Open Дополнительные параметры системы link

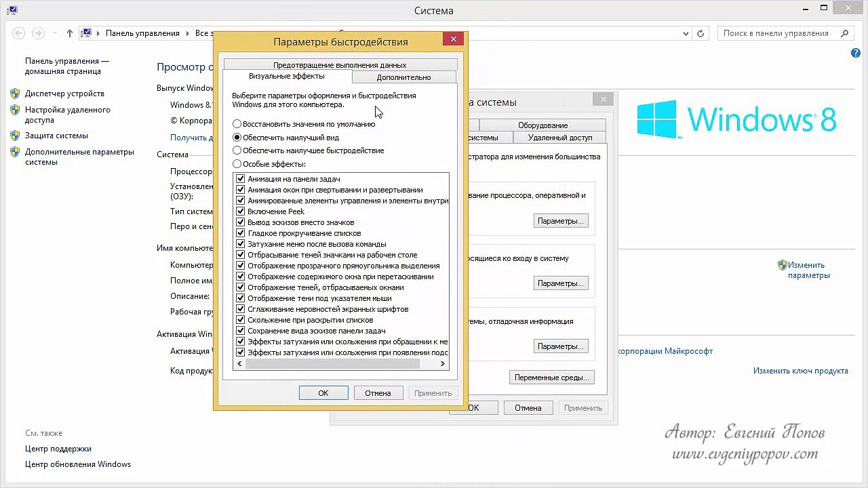click(79, 157)
